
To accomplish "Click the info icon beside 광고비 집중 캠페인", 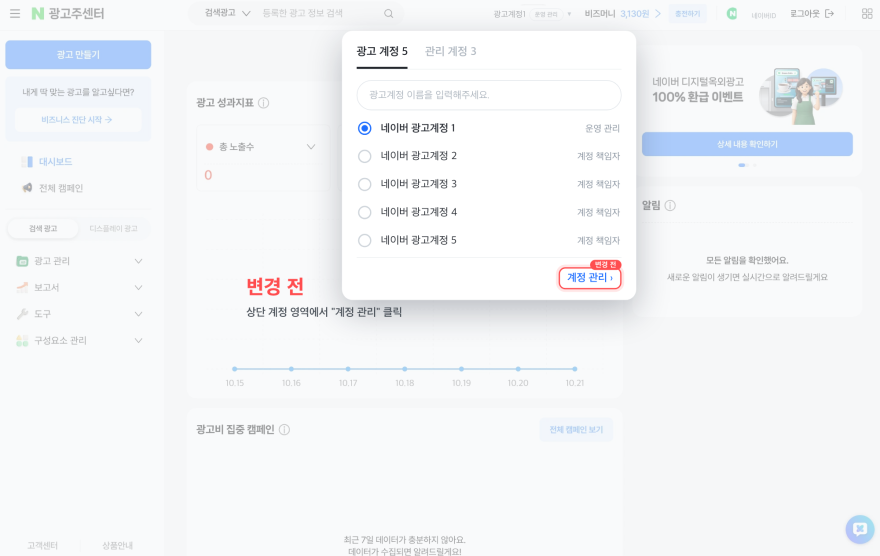I will [285, 430].
